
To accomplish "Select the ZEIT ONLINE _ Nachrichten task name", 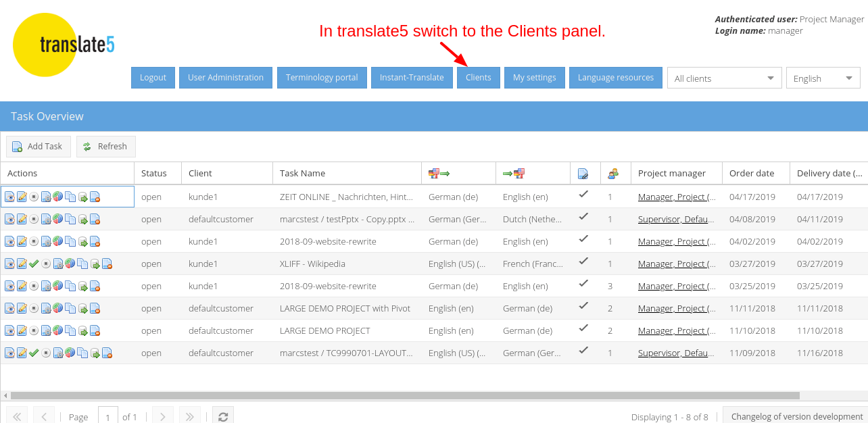I will click(x=347, y=197).
